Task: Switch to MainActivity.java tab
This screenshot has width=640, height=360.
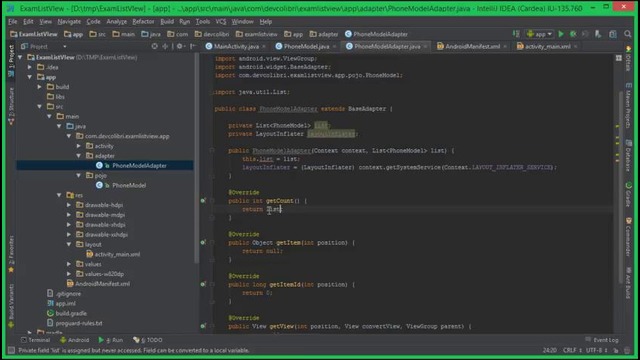Action: [236, 47]
